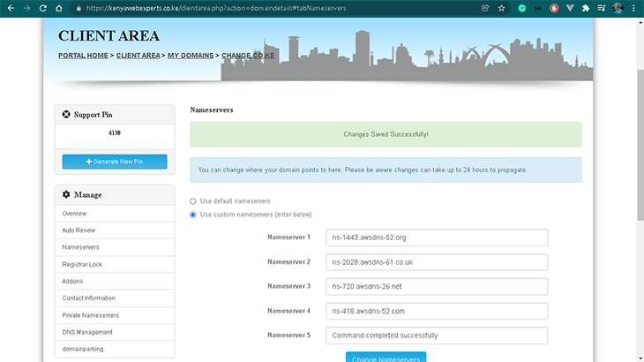644x362 pixels.
Task: Click Generate New Pin button
Action: pos(115,162)
